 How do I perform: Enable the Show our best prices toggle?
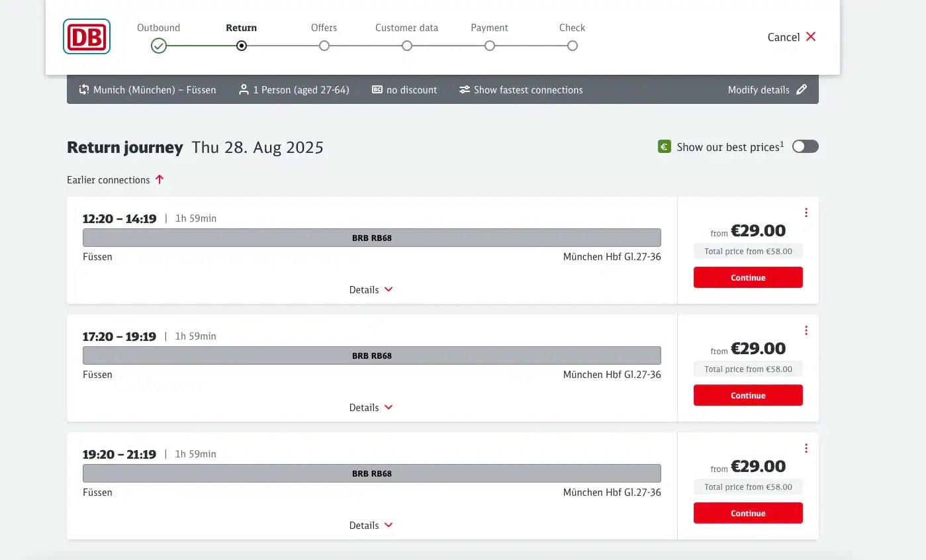click(805, 146)
